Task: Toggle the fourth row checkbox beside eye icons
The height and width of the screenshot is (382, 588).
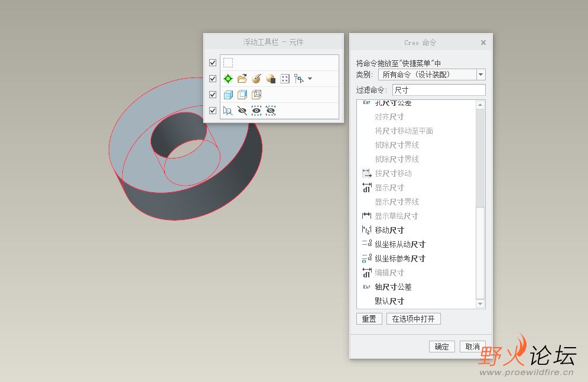Action: (213, 111)
